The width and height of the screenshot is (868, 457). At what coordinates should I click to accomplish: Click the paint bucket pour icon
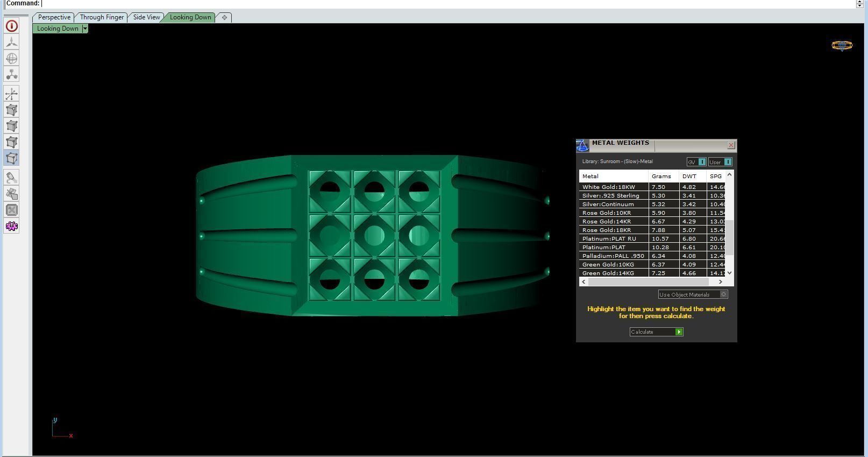11,178
